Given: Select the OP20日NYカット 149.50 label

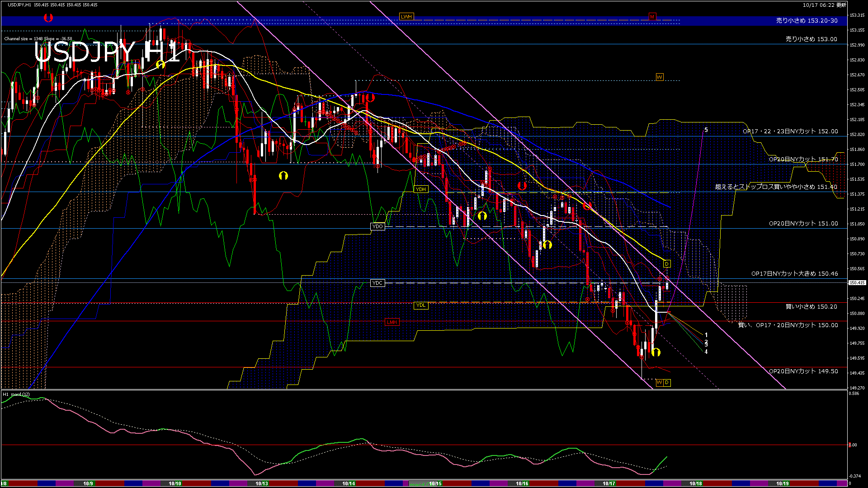Looking at the screenshot, I should [803, 371].
